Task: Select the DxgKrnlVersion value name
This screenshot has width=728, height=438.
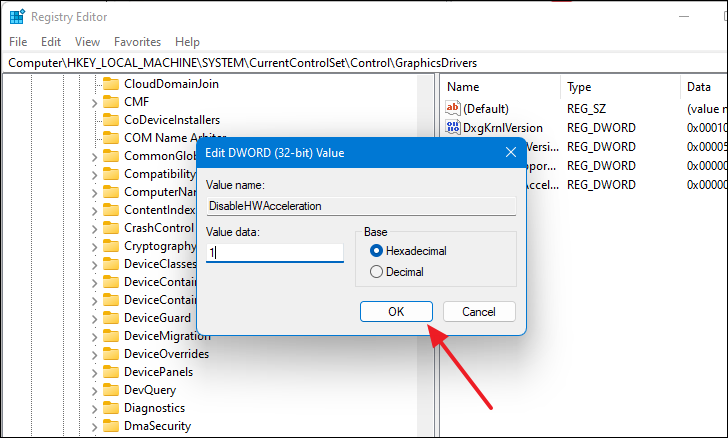Action: 503,128
